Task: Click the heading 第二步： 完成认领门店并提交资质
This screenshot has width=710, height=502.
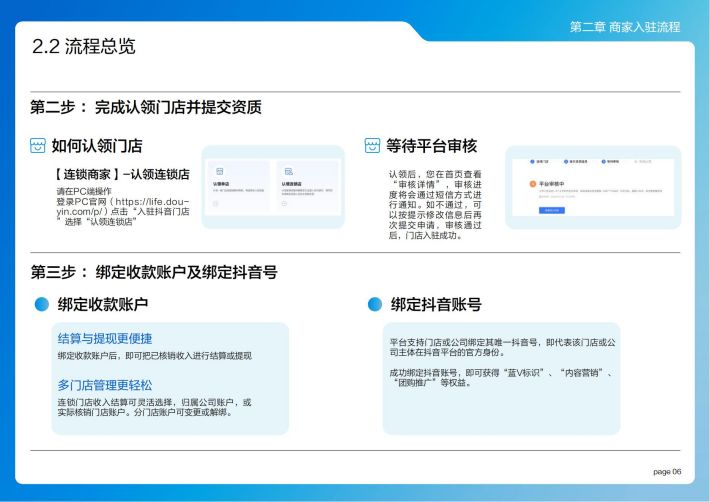Action: 146,107
